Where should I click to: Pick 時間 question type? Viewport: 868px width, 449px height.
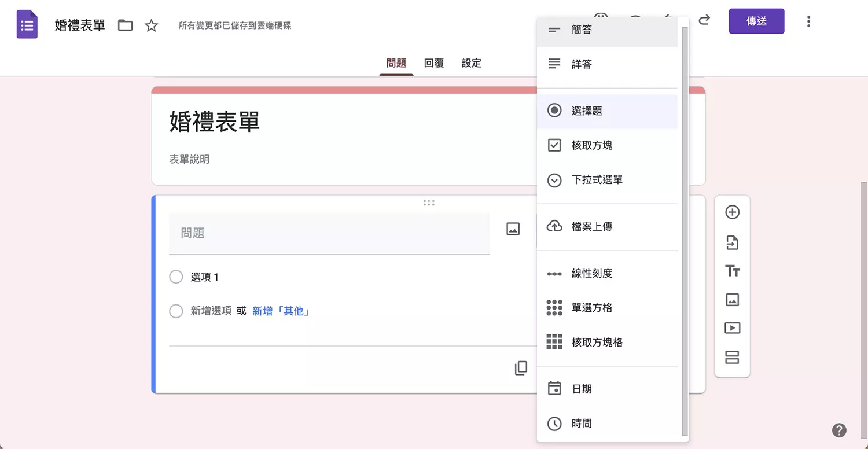coord(607,424)
